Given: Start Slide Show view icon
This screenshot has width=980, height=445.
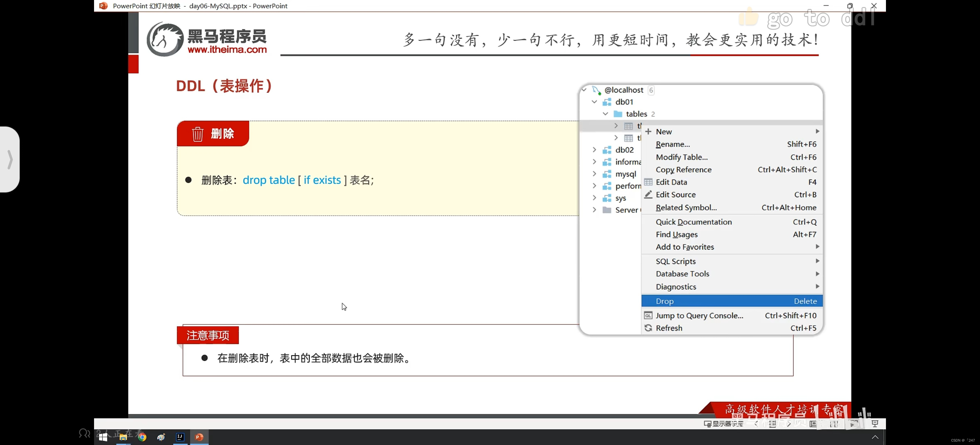Looking at the screenshot, I should [875, 424].
